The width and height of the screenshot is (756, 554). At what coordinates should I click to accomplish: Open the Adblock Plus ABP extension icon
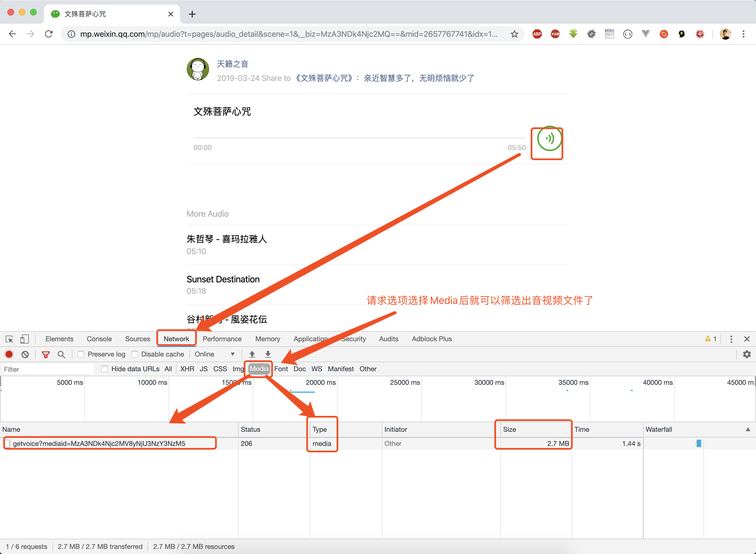point(537,34)
